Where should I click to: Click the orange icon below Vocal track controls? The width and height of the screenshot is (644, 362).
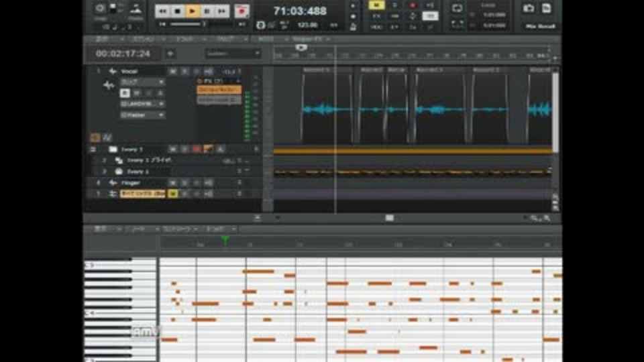pyautogui.click(x=95, y=137)
